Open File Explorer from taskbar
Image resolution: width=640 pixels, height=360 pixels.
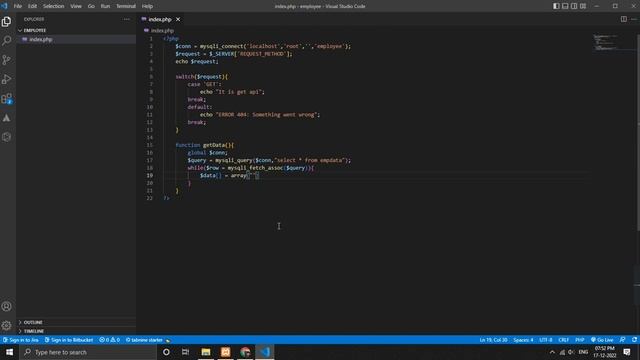tap(206, 352)
